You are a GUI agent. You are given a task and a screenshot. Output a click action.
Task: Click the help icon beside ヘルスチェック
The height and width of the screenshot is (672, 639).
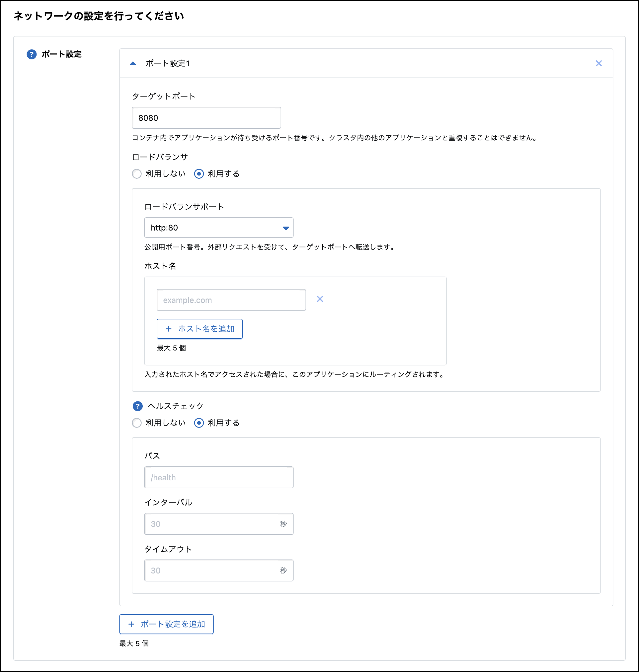pos(138,406)
